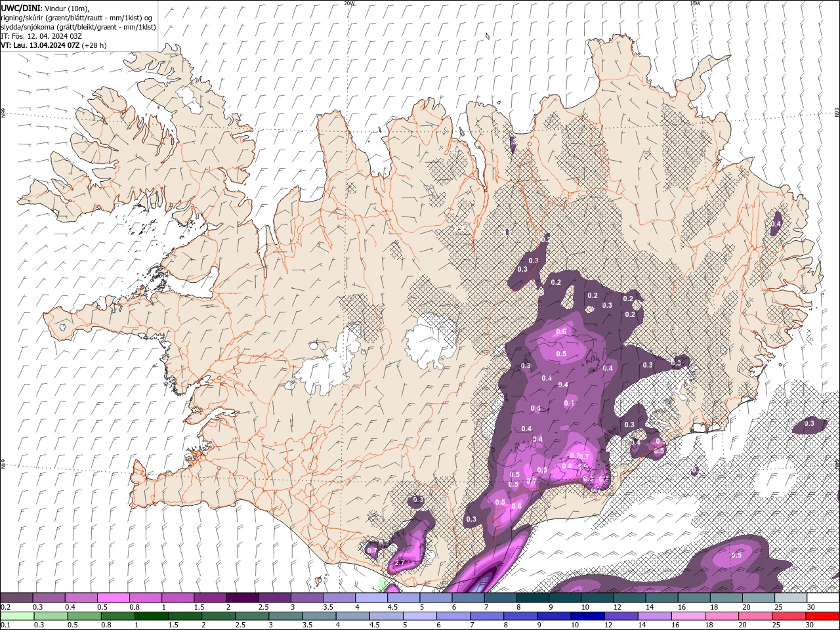Select the 18–20 swatch in upper legend row
The image size is (840, 630).
726,598
